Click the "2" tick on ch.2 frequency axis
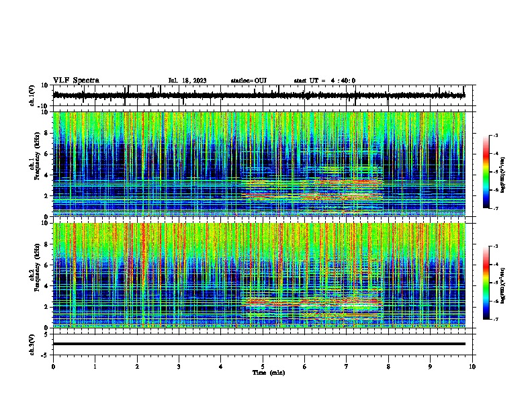This screenshot has height=411, width=532. (47, 307)
